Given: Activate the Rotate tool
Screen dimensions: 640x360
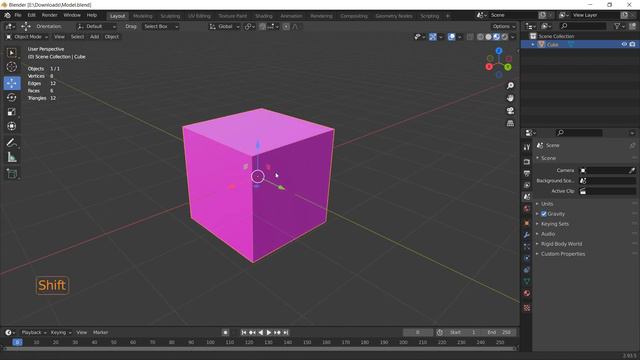Looking at the screenshot, I should coord(12,98).
